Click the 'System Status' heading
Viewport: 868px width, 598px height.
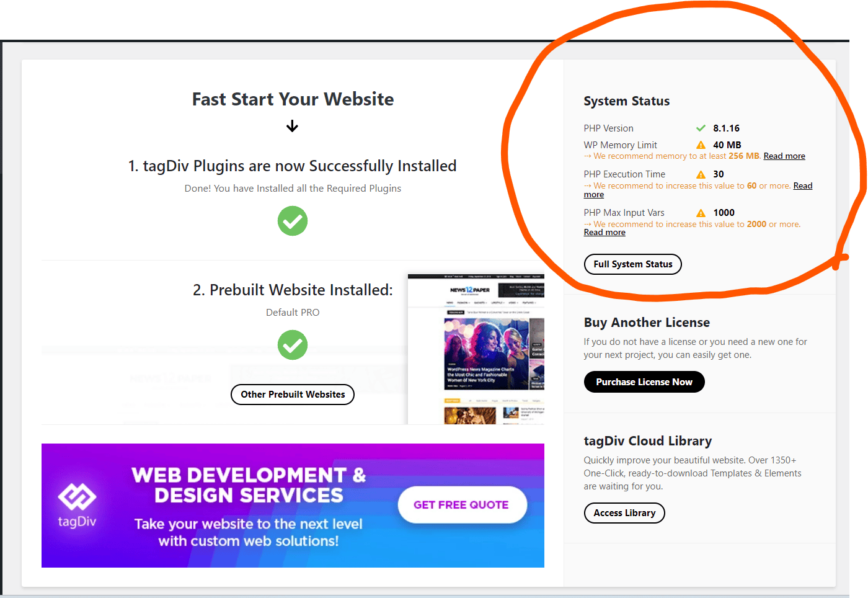point(626,101)
